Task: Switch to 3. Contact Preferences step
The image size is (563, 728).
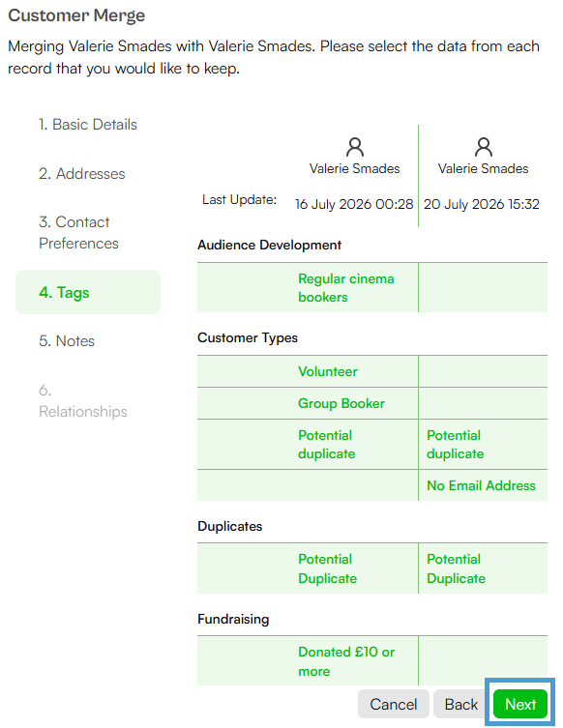Action: [78, 233]
